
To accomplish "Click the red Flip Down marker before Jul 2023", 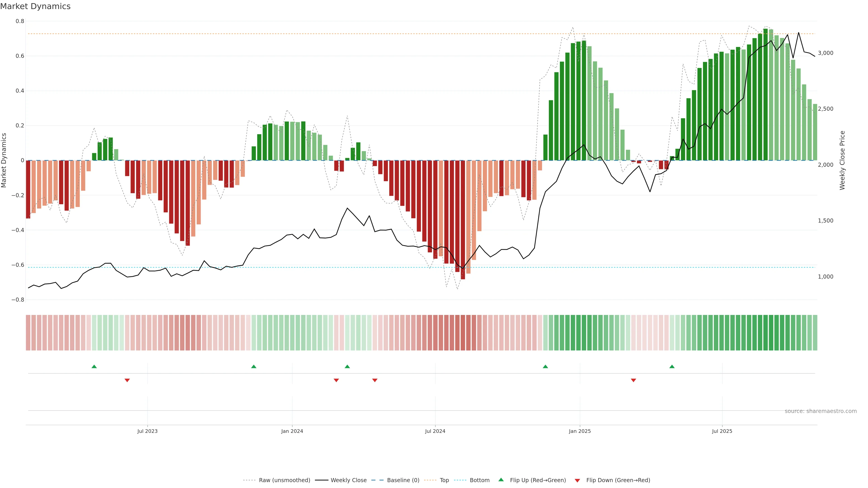I will [x=127, y=380].
